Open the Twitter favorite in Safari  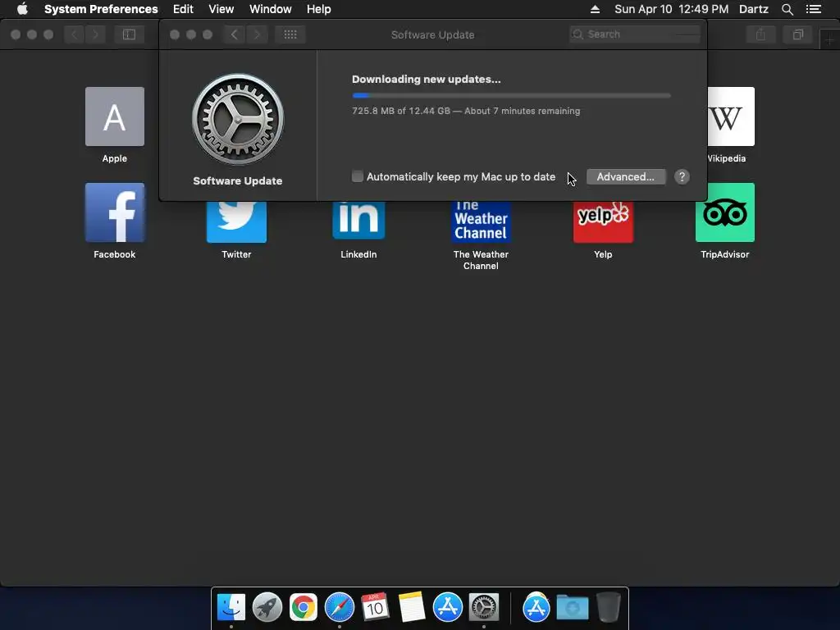pyautogui.click(x=236, y=221)
